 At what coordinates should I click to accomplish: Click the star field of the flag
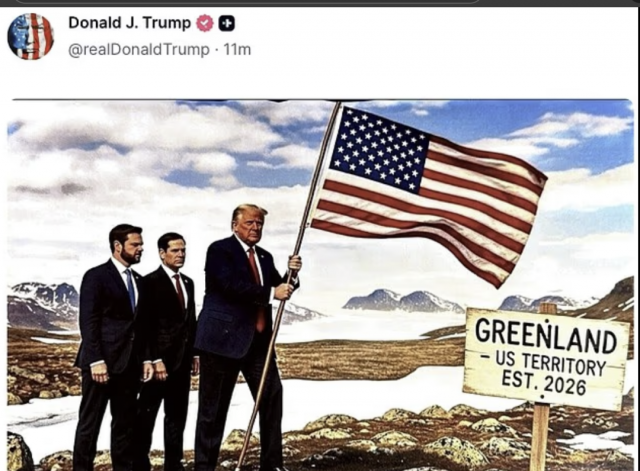378,149
